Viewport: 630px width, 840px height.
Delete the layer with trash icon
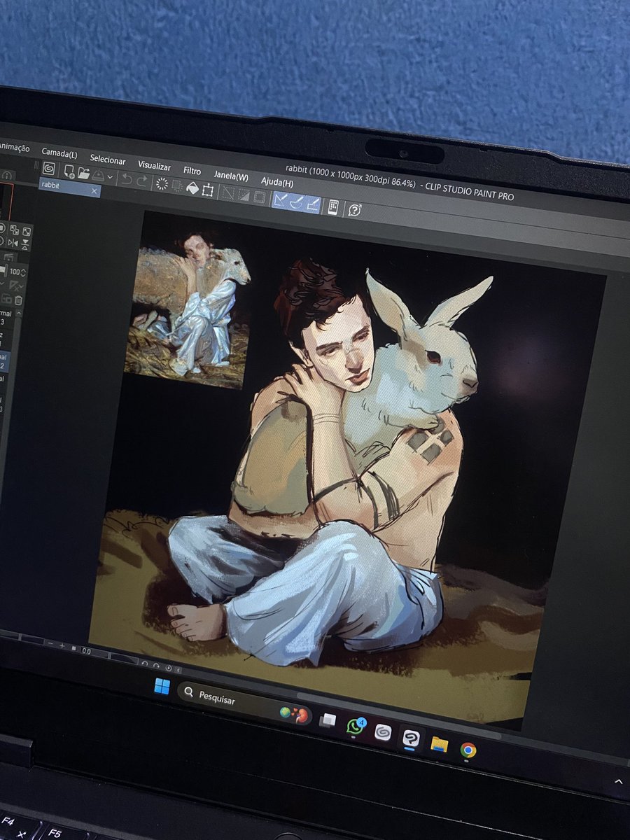pyautogui.click(x=18, y=300)
